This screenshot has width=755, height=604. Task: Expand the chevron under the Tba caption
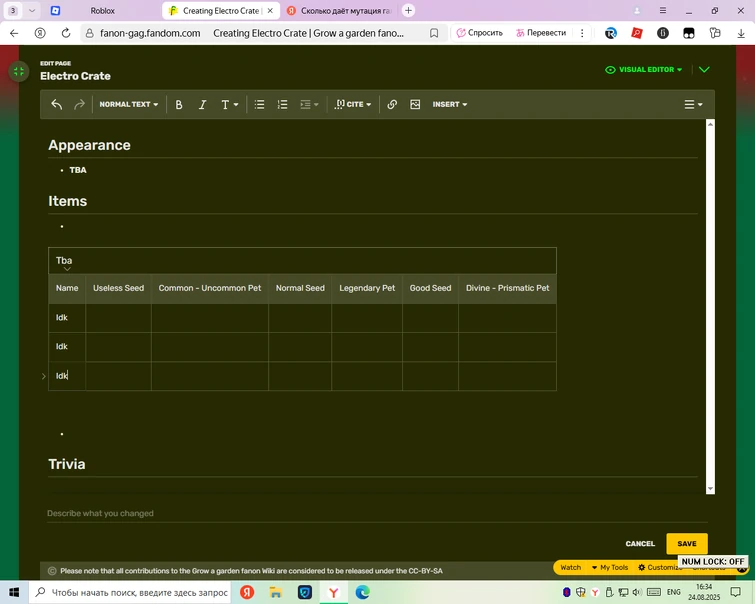(67, 269)
